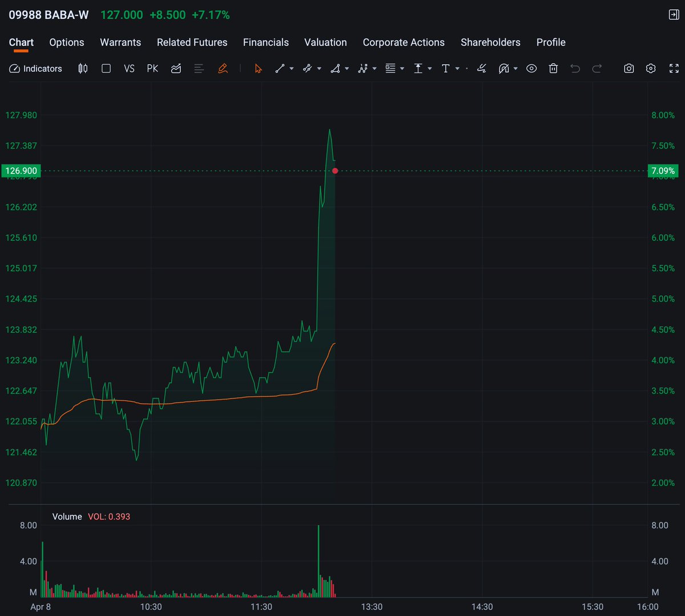Screen dimensions: 685x616
Task: Select the Text annotation tool
Action: click(x=446, y=69)
